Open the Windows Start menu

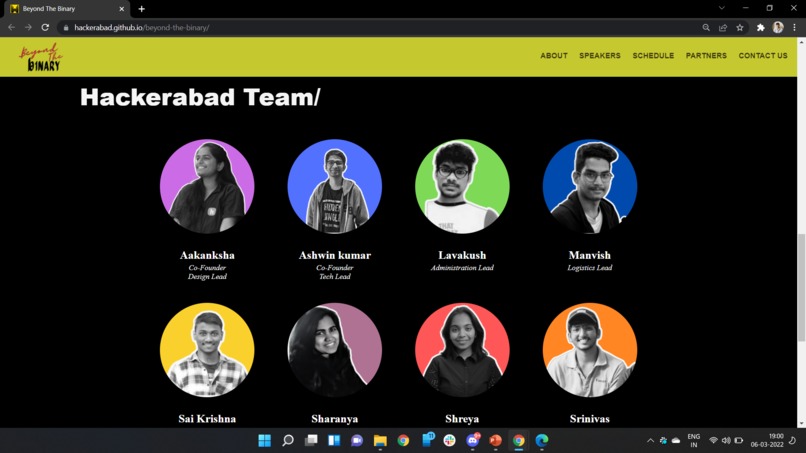pos(265,440)
